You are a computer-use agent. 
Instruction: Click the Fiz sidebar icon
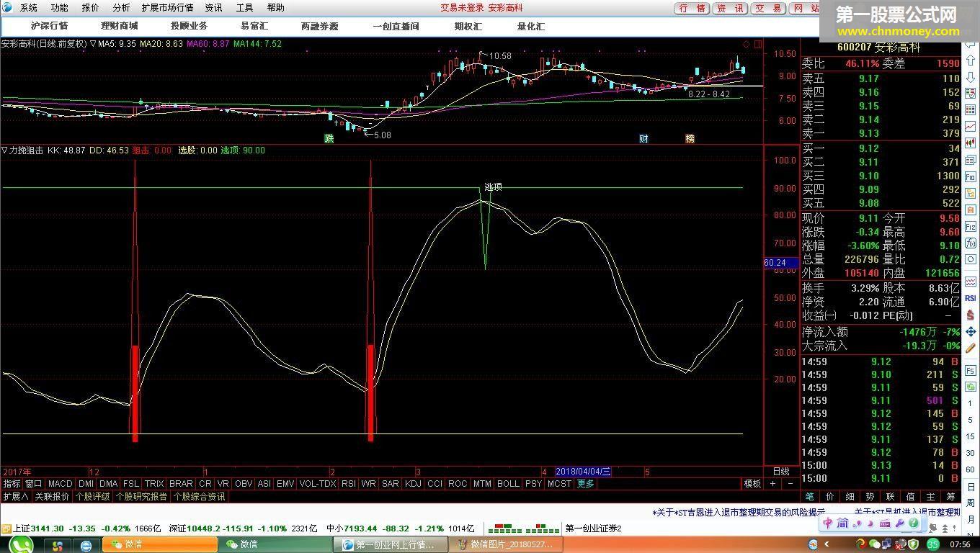pos(970,227)
